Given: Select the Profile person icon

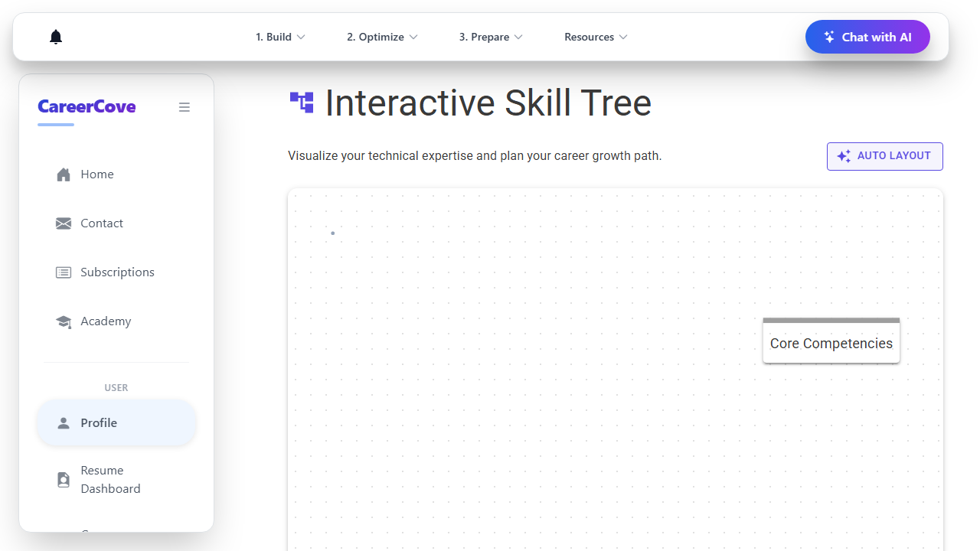Looking at the screenshot, I should pos(64,423).
